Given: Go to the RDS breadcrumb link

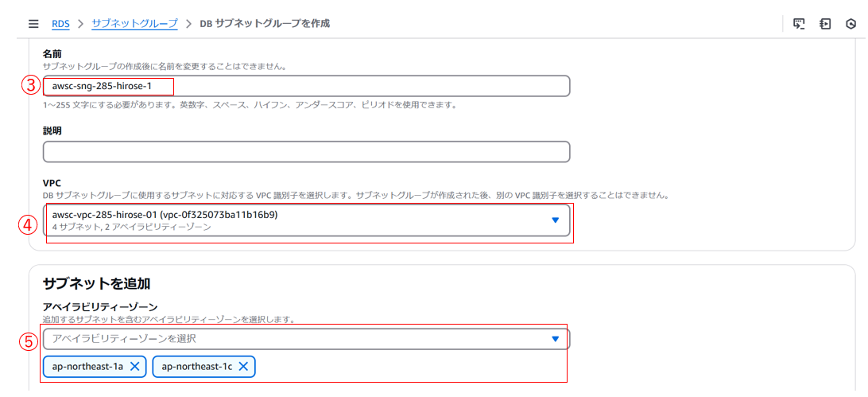Looking at the screenshot, I should pos(60,24).
